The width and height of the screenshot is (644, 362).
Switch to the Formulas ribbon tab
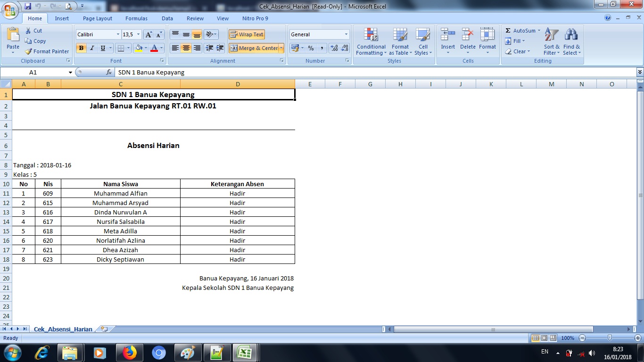[x=136, y=18]
